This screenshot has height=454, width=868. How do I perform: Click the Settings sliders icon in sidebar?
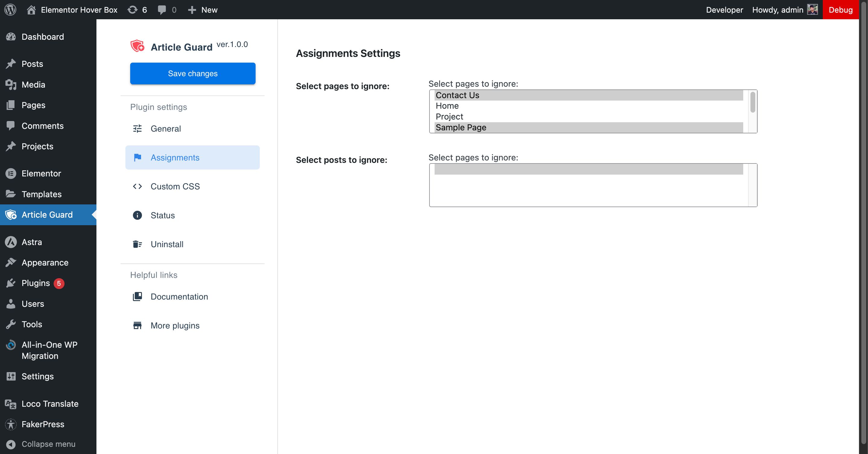coord(11,376)
